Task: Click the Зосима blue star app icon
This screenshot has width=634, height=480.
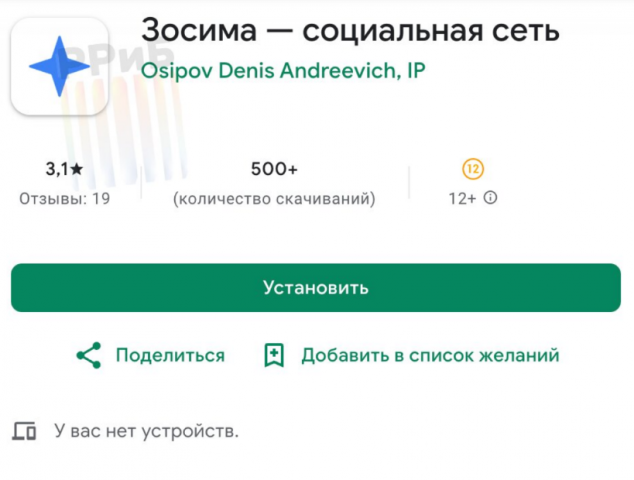Action: tap(59, 65)
